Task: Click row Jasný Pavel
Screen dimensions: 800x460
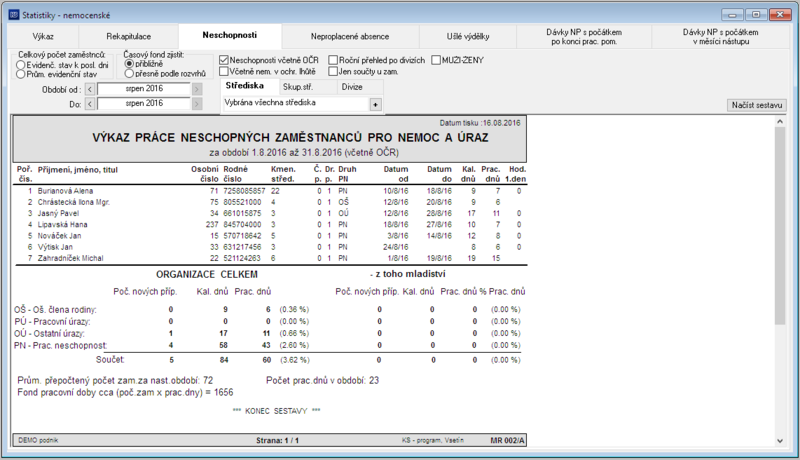Action: 271,213
